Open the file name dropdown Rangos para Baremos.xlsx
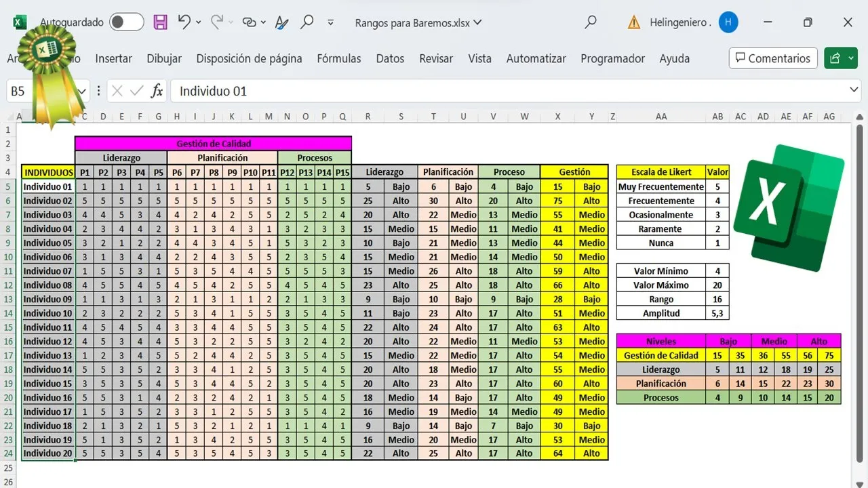Screen dimensions: 868x488 tap(418, 22)
